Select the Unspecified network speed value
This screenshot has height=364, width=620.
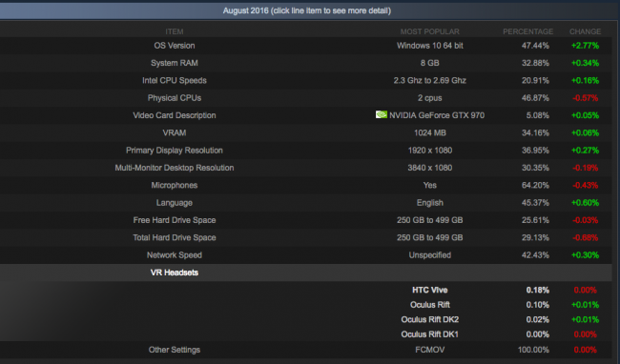[430, 255]
